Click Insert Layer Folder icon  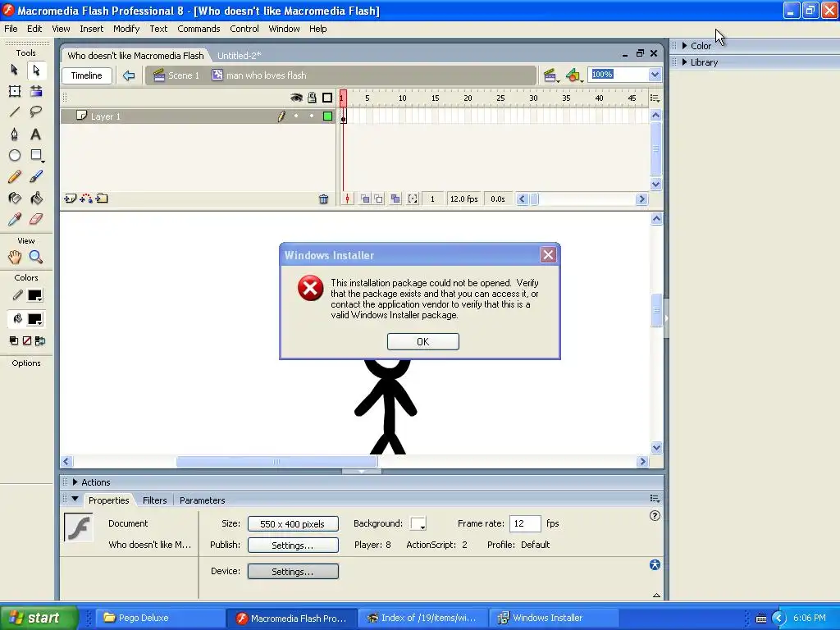click(102, 199)
